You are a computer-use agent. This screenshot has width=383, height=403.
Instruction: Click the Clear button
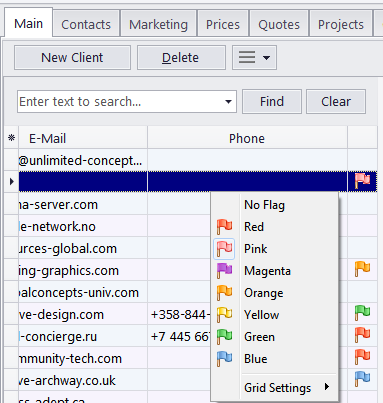(336, 101)
